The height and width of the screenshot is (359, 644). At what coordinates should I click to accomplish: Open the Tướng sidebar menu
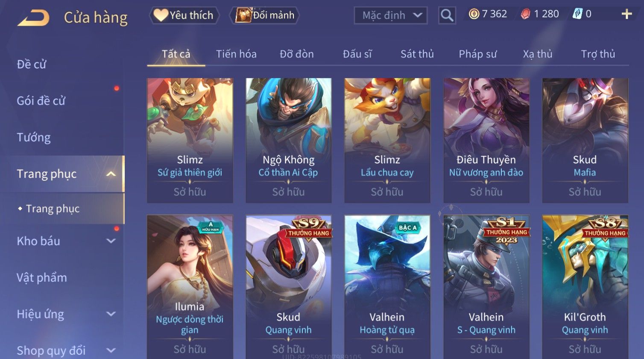coord(34,137)
